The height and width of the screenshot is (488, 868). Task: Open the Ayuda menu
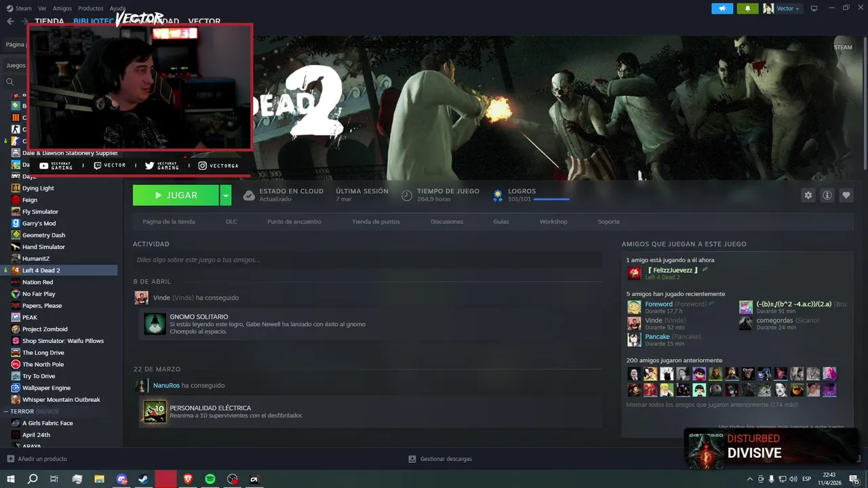click(x=117, y=8)
